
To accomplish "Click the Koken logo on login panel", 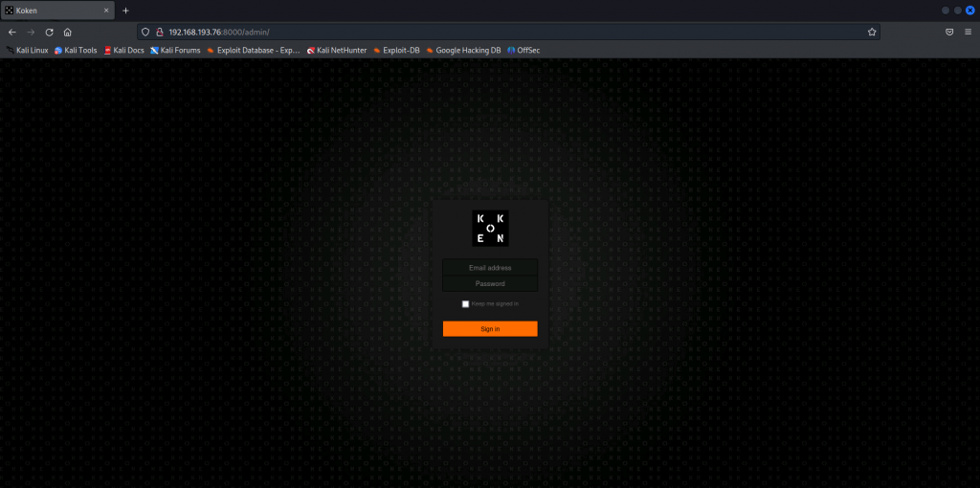I will pyautogui.click(x=490, y=228).
